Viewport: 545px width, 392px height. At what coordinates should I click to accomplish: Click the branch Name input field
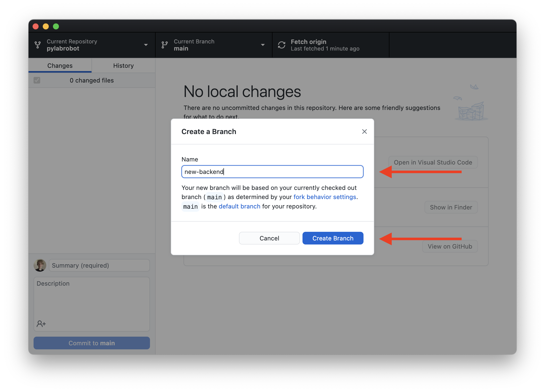tap(272, 172)
